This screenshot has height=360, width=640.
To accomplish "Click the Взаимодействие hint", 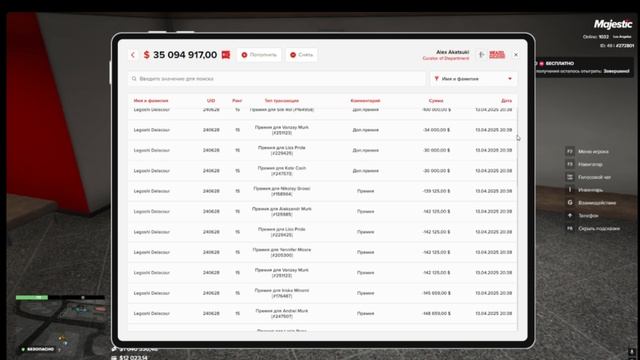I will [x=591, y=203].
